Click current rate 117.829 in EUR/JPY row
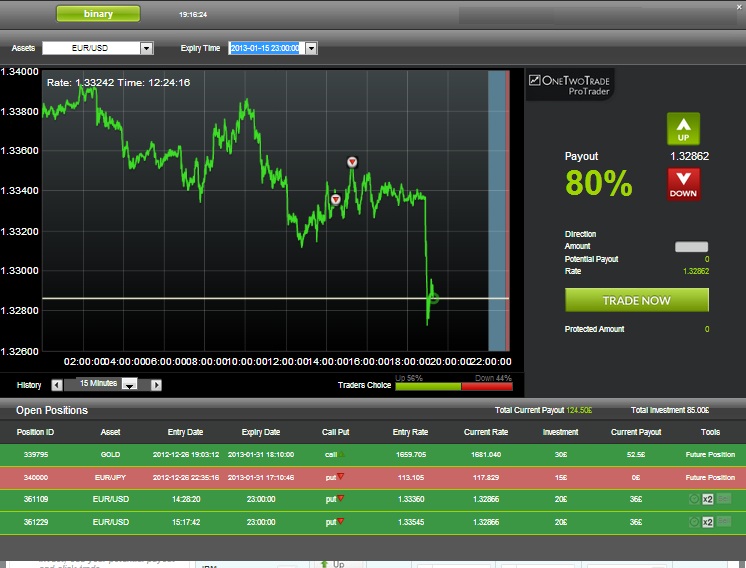 pyautogui.click(x=486, y=477)
